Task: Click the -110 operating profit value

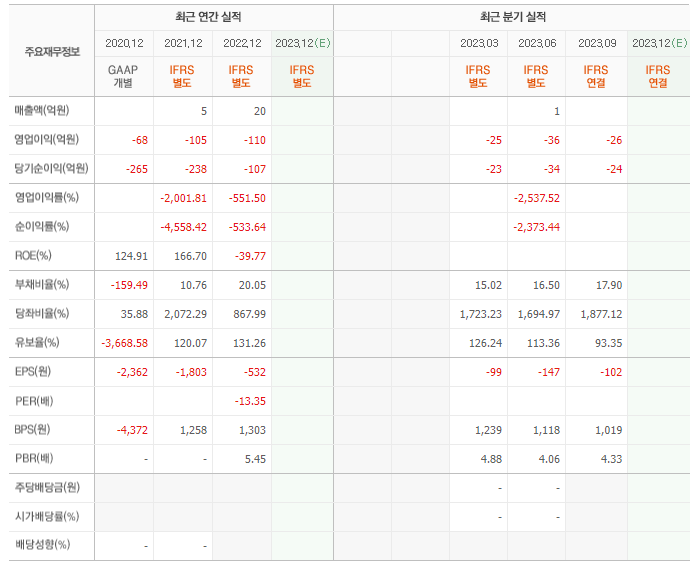Action: click(x=255, y=140)
